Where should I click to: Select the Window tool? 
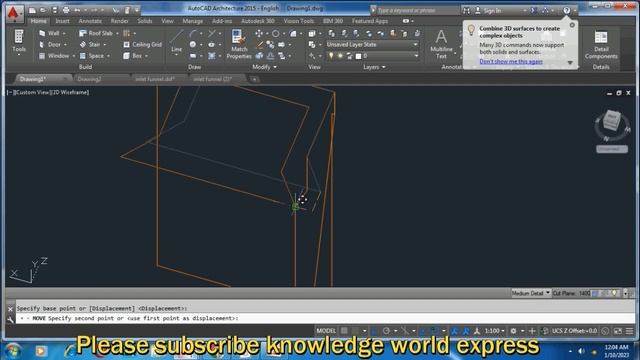pos(54,56)
